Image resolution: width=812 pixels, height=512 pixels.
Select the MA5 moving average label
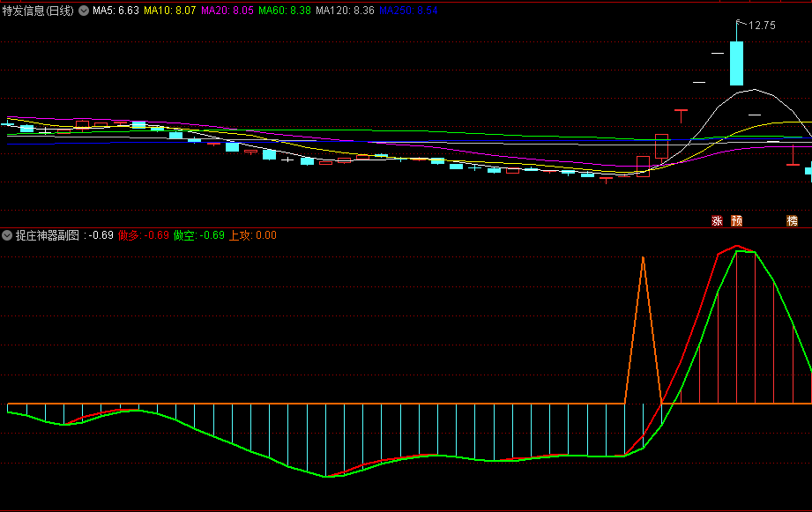pos(115,11)
